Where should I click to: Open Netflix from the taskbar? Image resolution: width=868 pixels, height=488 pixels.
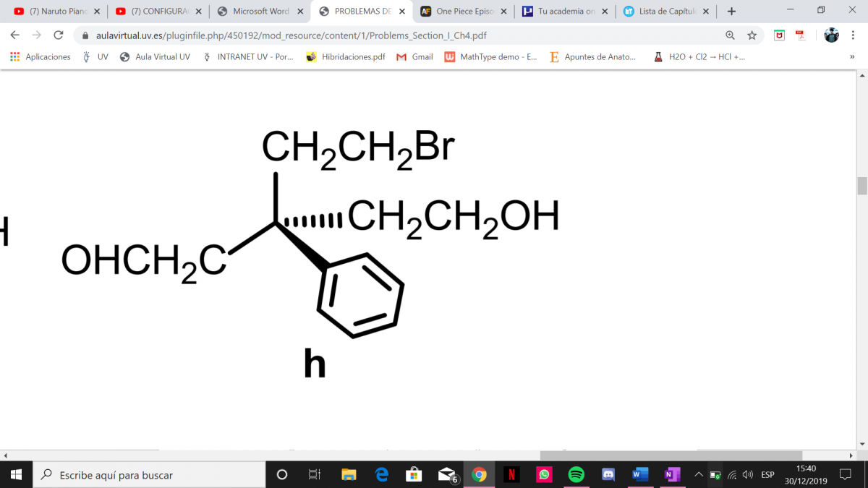511,475
